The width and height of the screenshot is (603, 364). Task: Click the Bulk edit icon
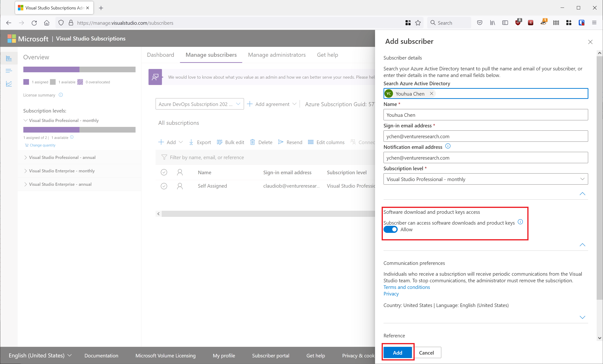click(219, 142)
